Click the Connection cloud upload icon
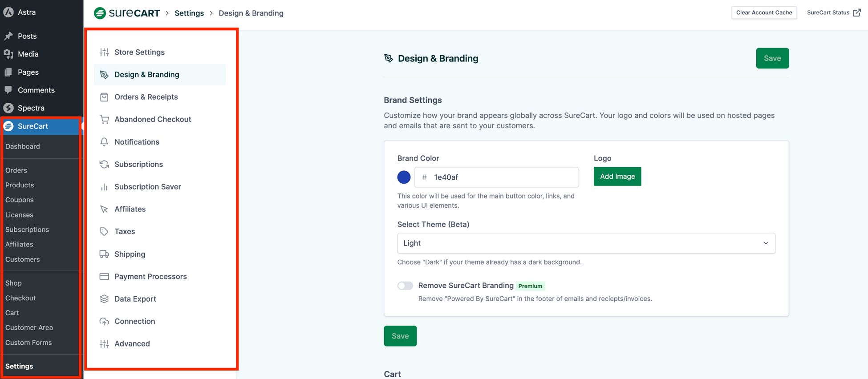 tap(104, 321)
